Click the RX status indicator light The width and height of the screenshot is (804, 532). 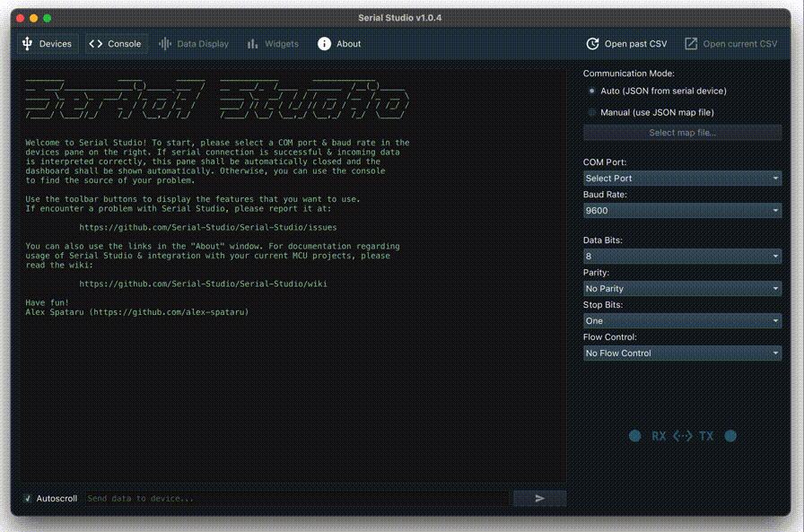635,435
